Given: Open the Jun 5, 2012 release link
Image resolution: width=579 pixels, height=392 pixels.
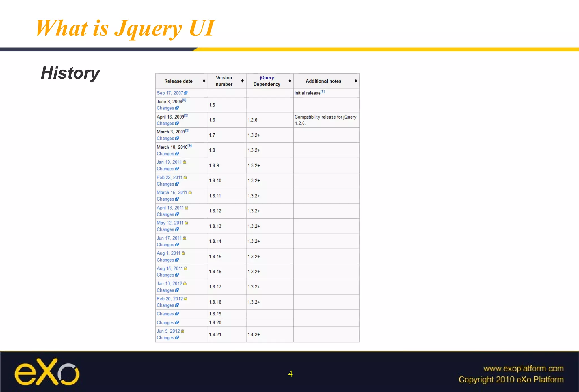Looking at the screenshot, I should tap(168, 331).
